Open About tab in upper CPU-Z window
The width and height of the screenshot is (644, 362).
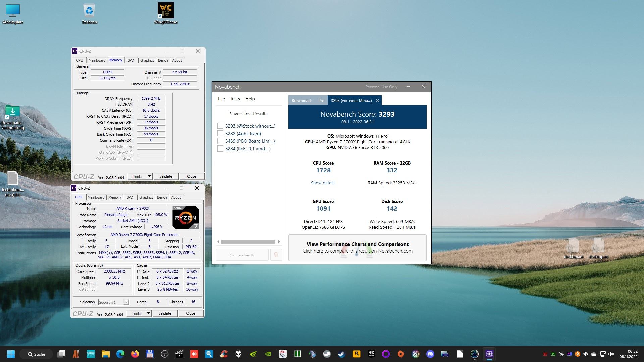click(x=177, y=60)
